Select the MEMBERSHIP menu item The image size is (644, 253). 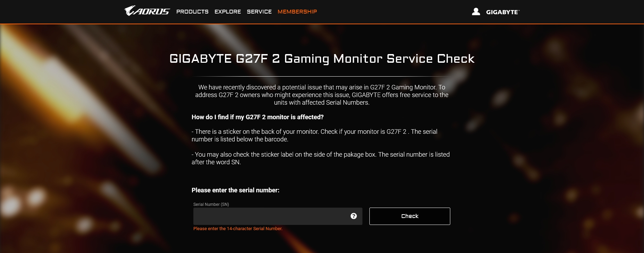[x=297, y=11]
